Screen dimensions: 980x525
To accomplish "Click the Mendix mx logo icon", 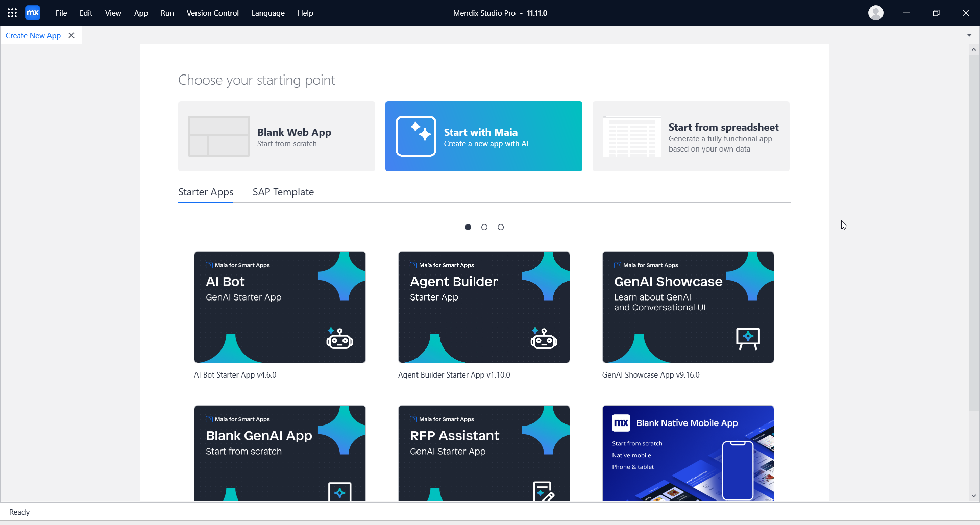I will click(33, 13).
